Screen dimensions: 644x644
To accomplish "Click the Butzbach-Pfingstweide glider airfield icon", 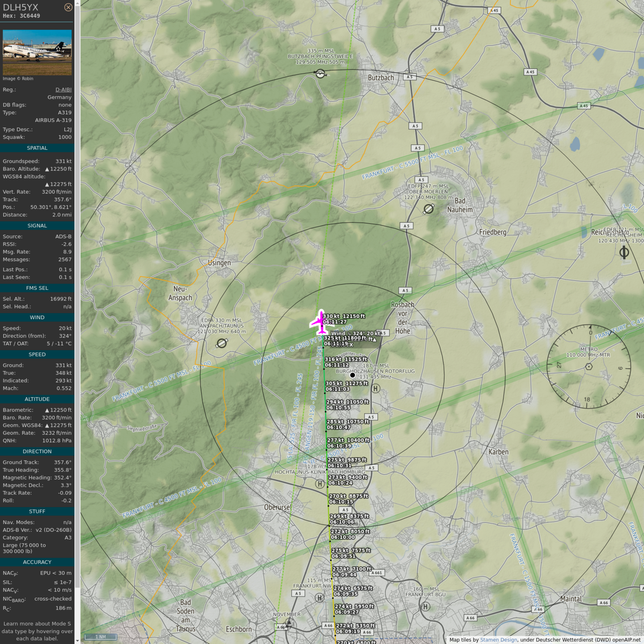I will [x=320, y=73].
